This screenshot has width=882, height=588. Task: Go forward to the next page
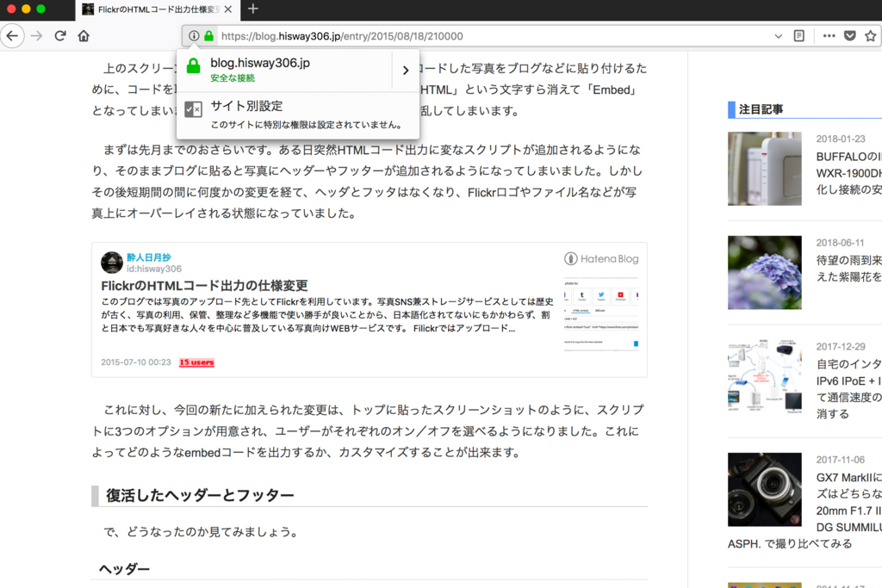click(36, 36)
